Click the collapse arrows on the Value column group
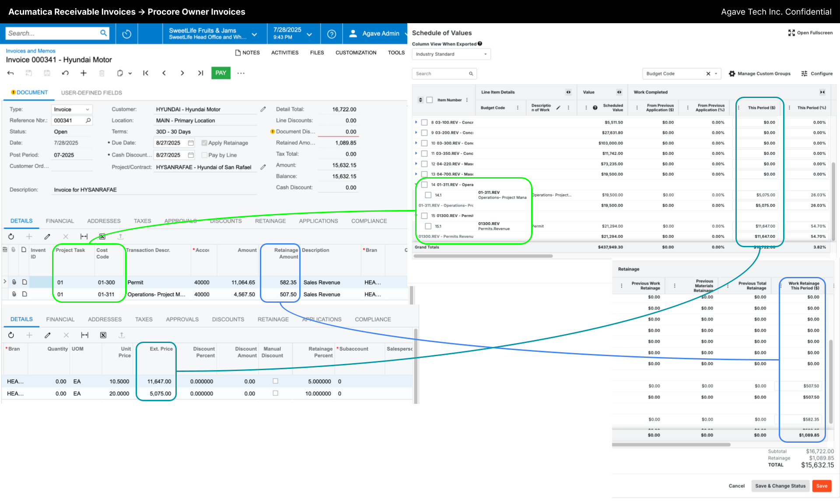The image size is (840, 504). (x=619, y=92)
